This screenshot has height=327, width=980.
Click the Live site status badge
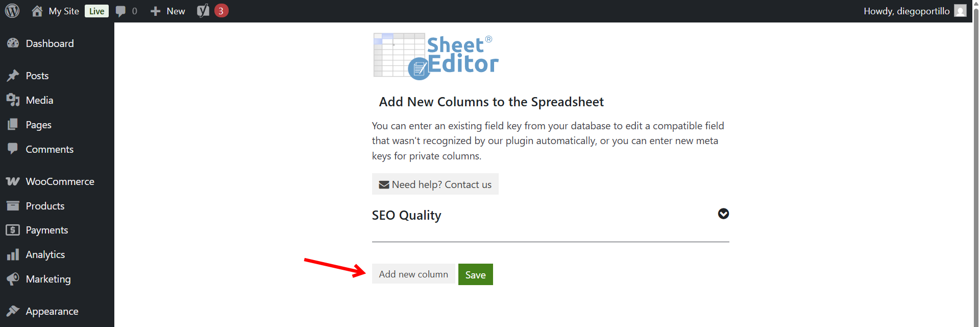(x=96, y=11)
